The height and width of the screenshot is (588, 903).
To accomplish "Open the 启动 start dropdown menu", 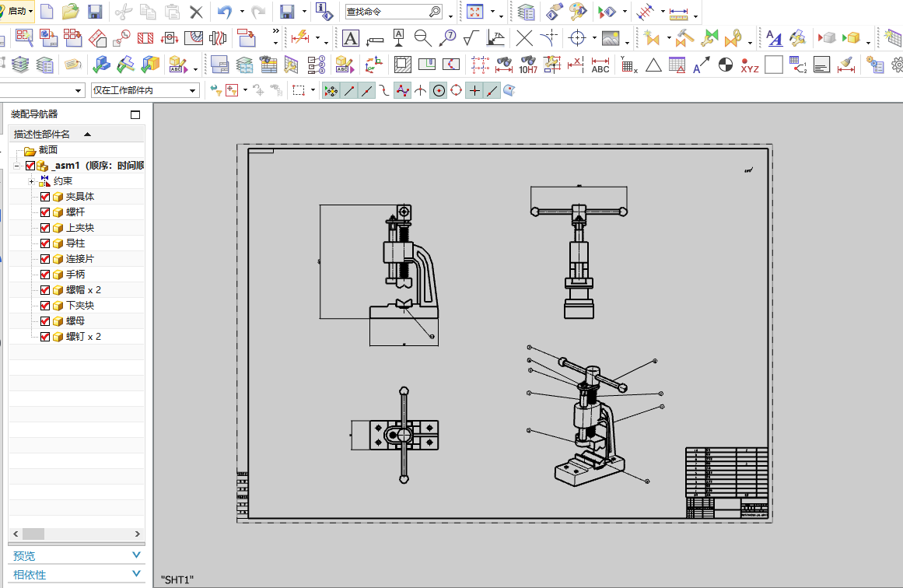I will pyautogui.click(x=17, y=11).
